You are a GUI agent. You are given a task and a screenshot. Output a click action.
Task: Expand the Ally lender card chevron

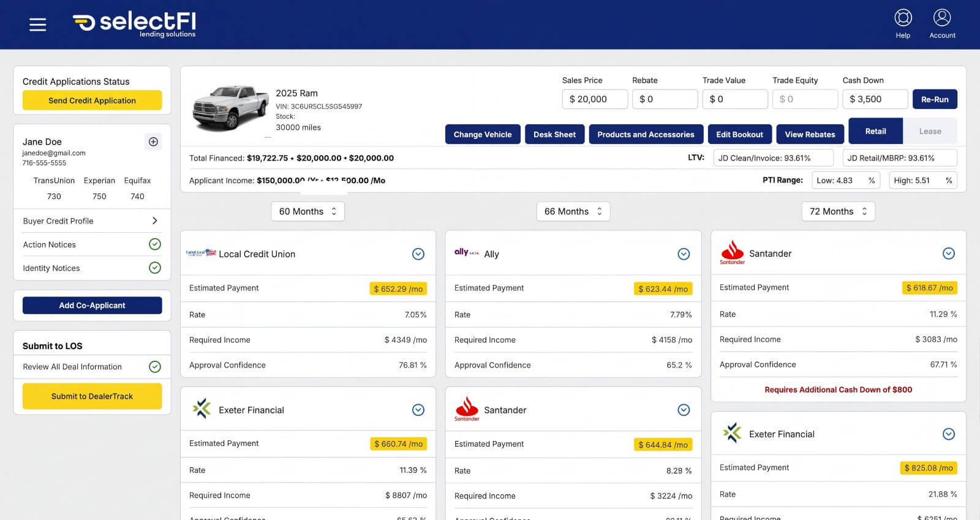[x=684, y=254]
